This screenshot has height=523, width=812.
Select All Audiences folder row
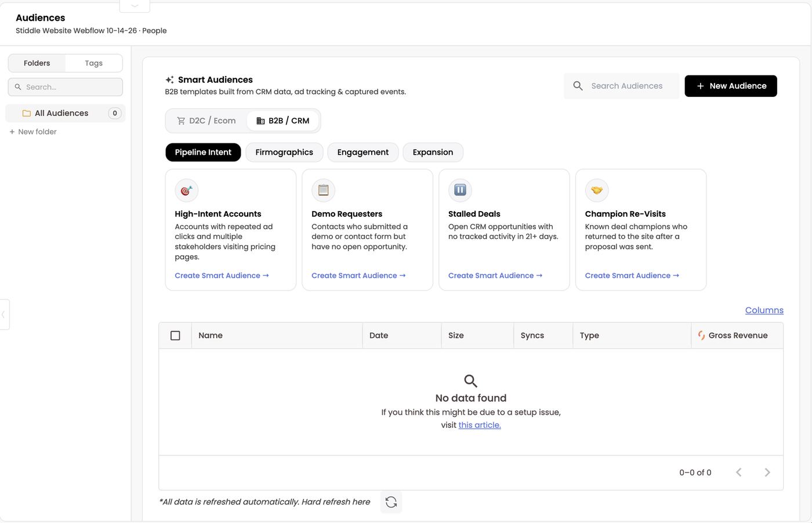pyautogui.click(x=66, y=113)
